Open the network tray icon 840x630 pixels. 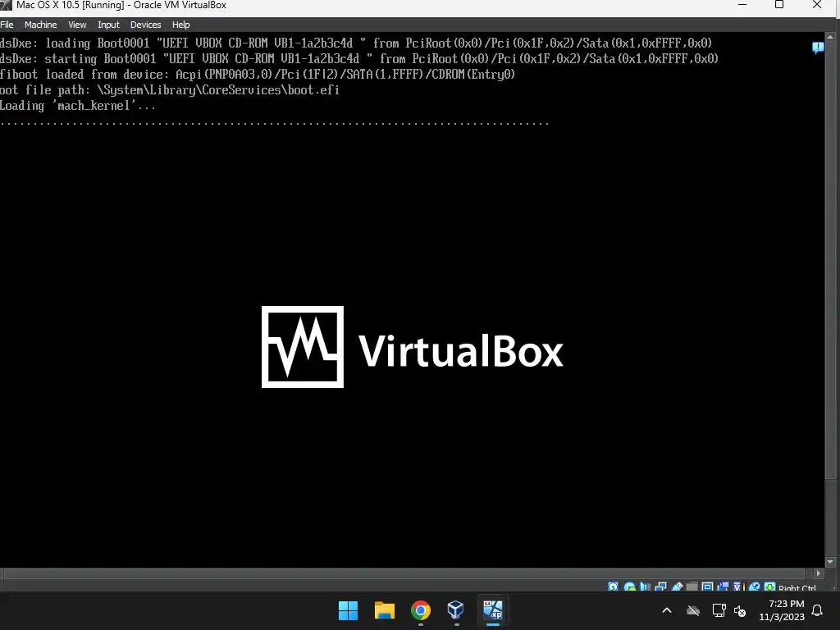click(x=719, y=610)
